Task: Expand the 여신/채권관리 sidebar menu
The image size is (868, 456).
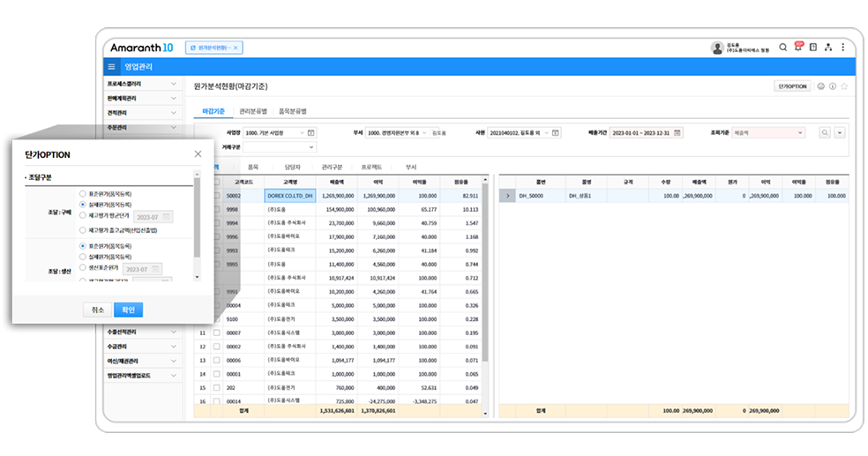Action: point(142,361)
